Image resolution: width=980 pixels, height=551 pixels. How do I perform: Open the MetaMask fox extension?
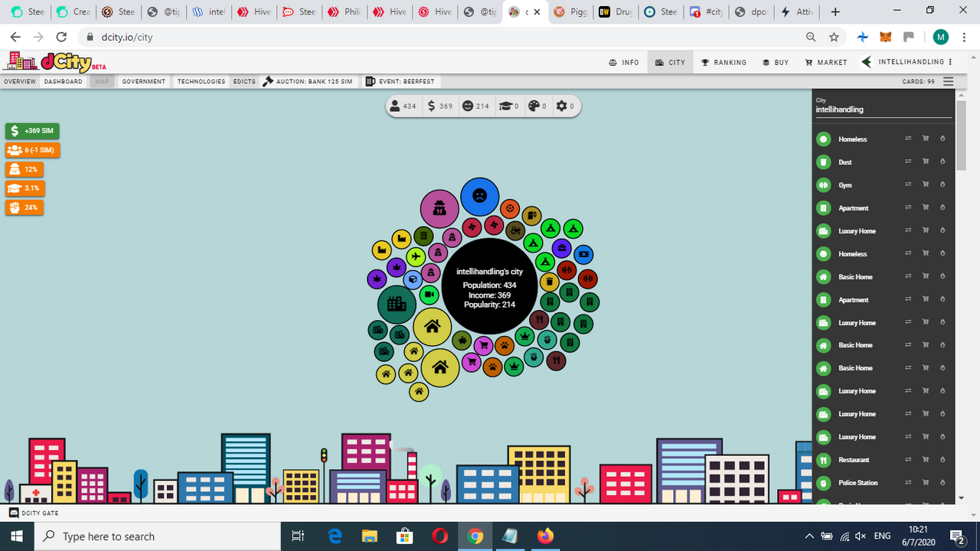coord(886,37)
